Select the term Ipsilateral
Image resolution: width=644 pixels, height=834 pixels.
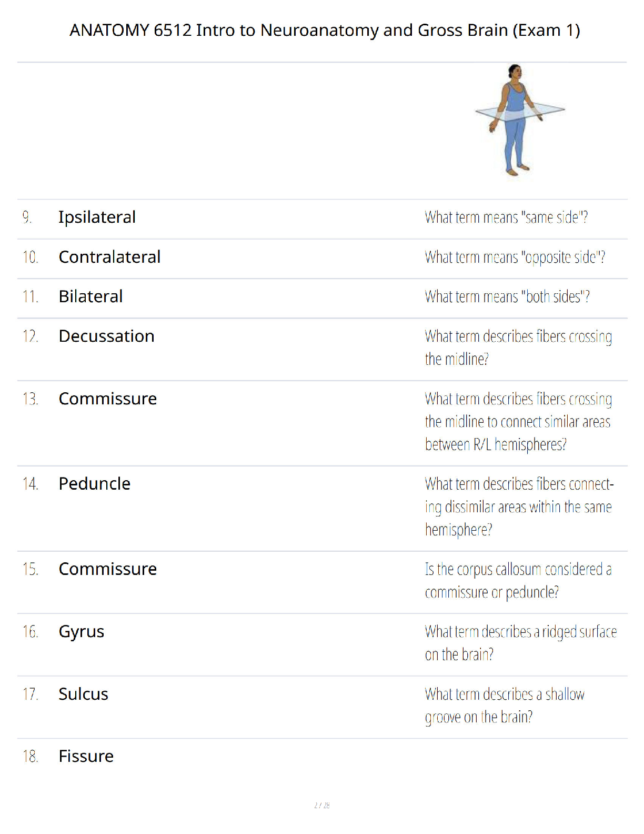tap(97, 217)
